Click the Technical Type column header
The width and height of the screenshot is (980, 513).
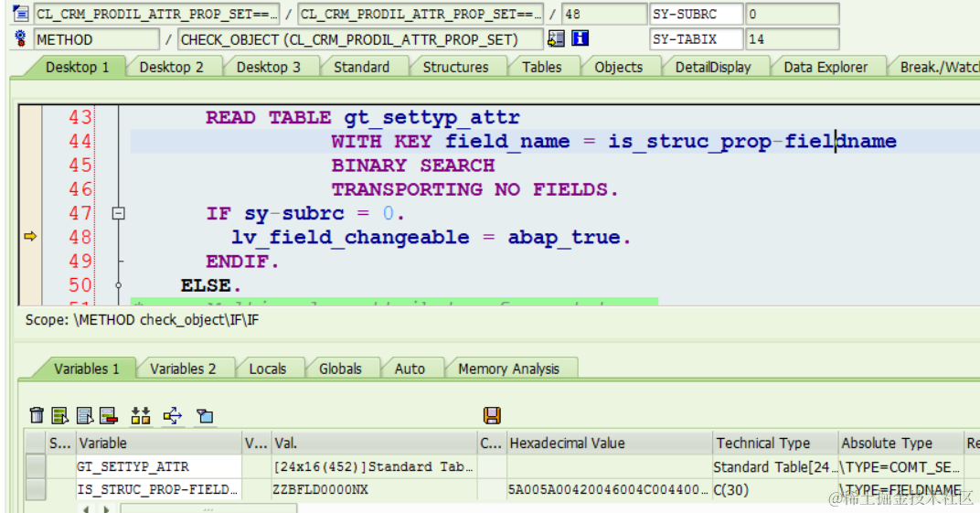(x=775, y=443)
